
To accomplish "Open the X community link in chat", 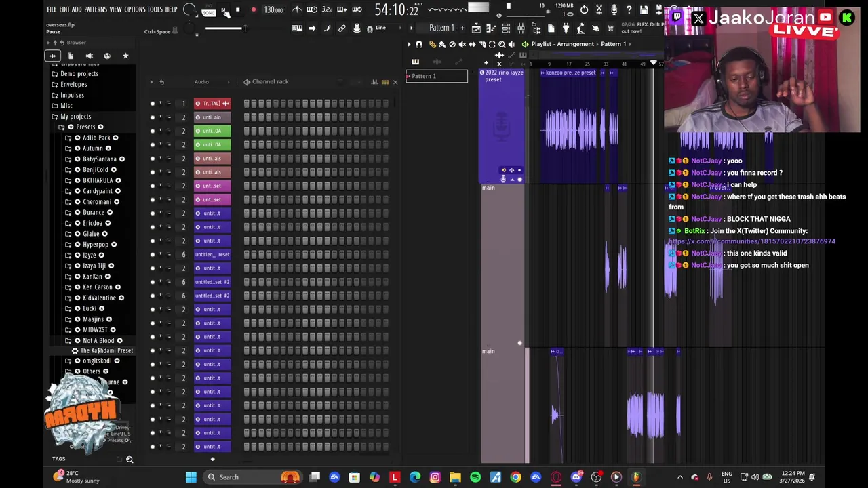I will (x=752, y=241).
